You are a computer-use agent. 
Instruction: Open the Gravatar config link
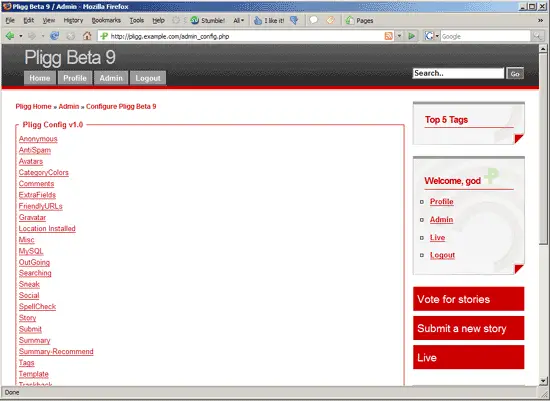[x=32, y=218]
